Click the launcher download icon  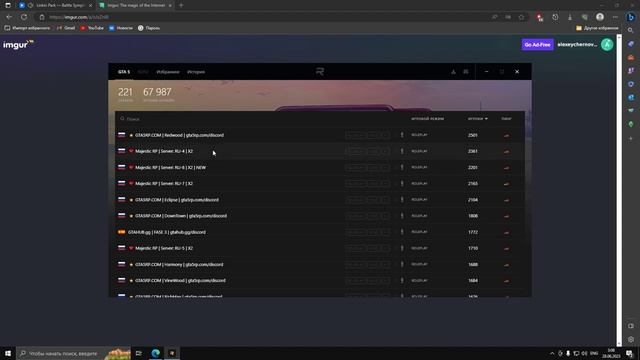453,72
